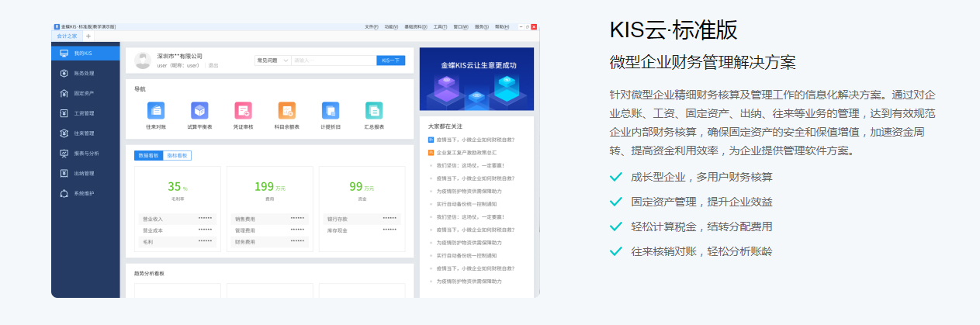Open 往来管理 module in sidebar
Image resolution: width=980 pixels, height=325 pixels.
(x=85, y=133)
